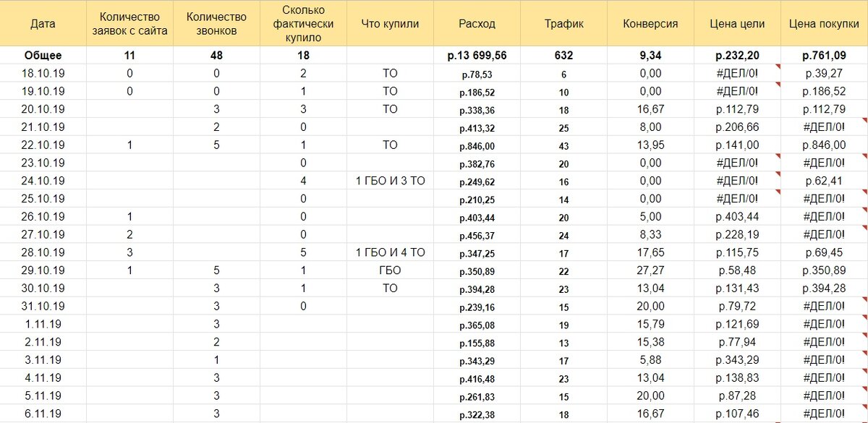
Task: Click the ГБО purchase cell for 29.10.19
Action: 389,270
